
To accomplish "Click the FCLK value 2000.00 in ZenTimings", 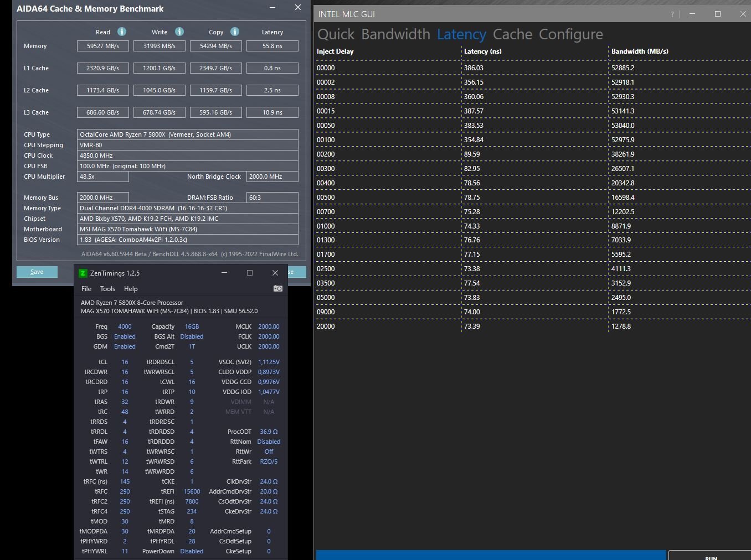I will coord(269,336).
